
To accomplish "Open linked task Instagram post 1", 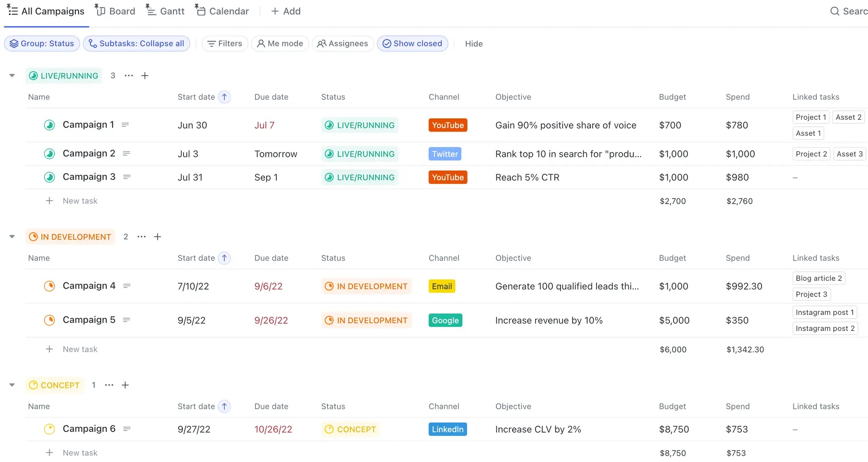I will pos(825,312).
